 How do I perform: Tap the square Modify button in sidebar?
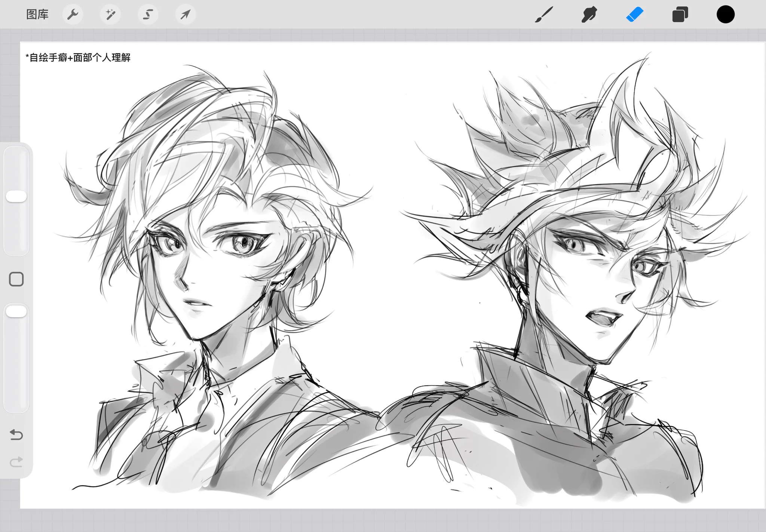[x=16, y=279]
